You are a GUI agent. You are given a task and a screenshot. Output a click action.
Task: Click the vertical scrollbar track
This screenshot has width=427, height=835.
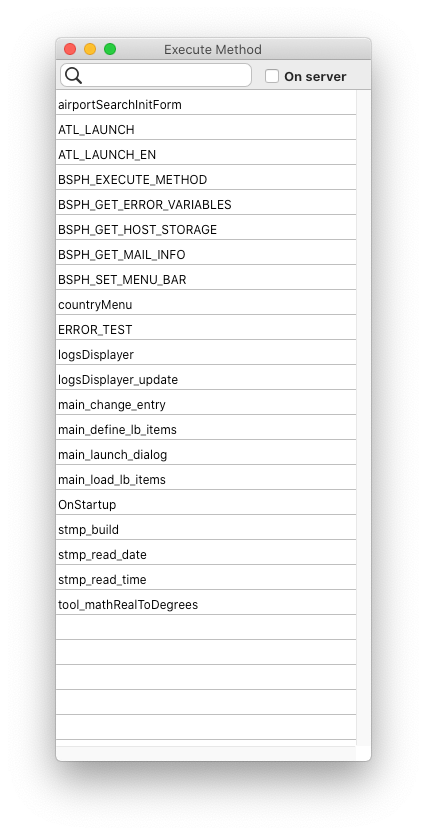(x=364, y=418)
